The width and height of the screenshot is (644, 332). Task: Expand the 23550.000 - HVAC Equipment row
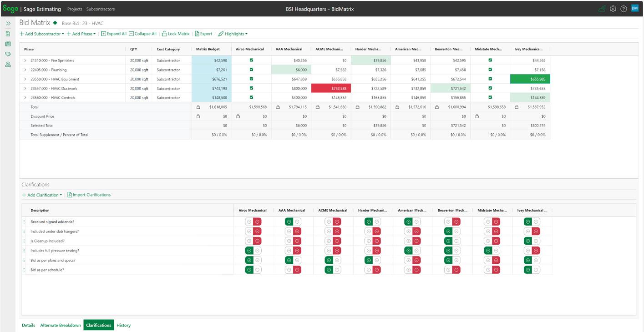25,79
